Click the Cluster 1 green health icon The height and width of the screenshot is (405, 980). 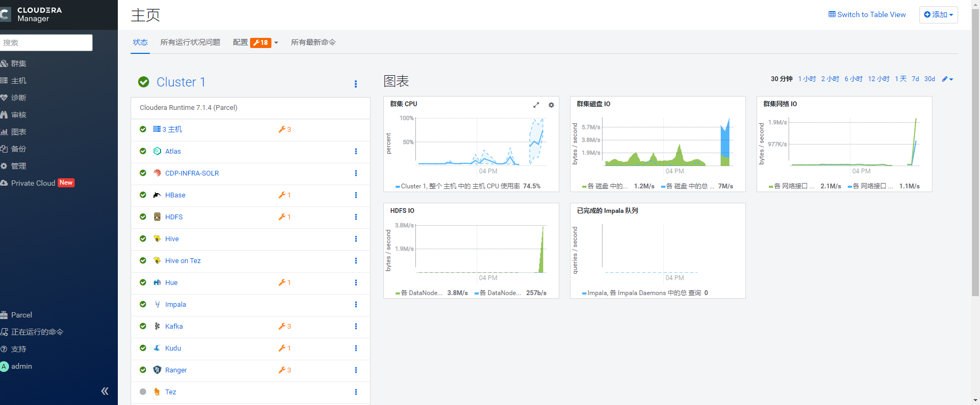tap(143, 82)
